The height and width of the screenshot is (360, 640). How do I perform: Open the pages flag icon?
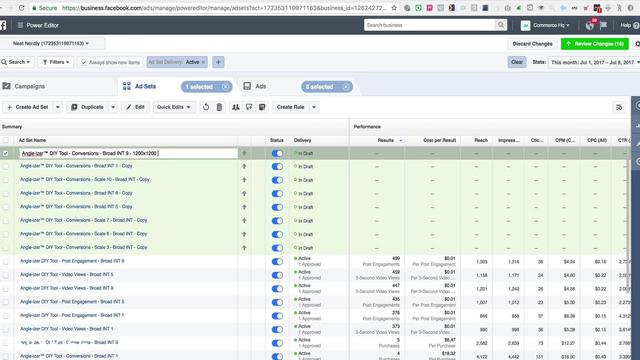(x=604, y=25)
